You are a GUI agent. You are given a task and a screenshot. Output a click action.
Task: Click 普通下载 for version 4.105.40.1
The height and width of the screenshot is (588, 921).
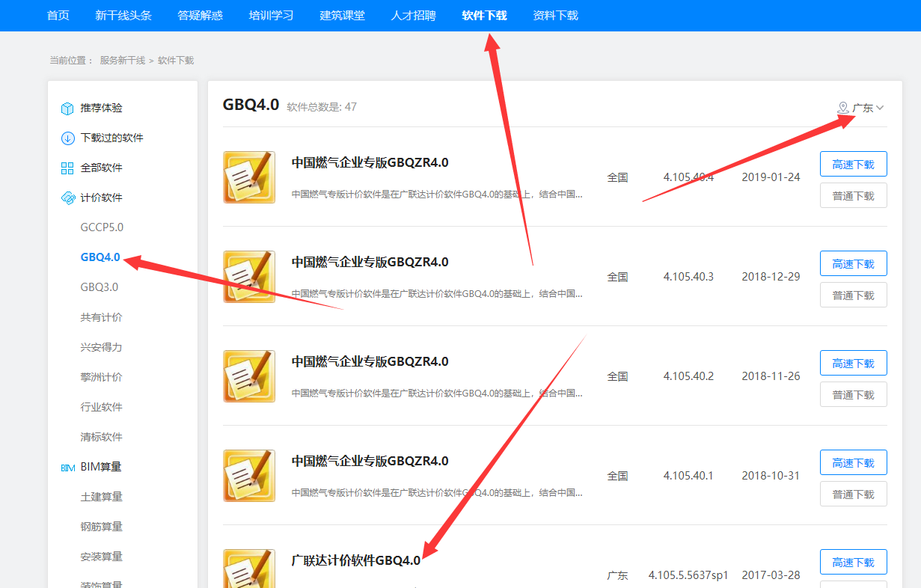[x=854, y=494]
